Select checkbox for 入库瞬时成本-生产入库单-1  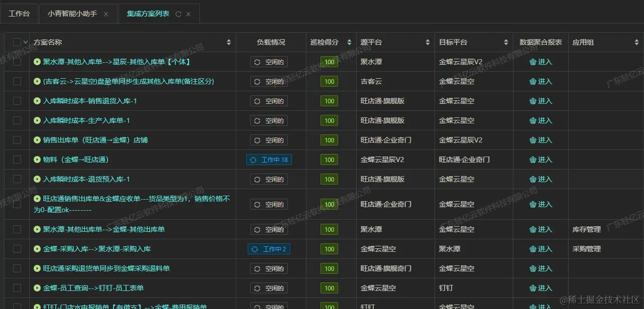pyautogui.click(x=17, y=120)
